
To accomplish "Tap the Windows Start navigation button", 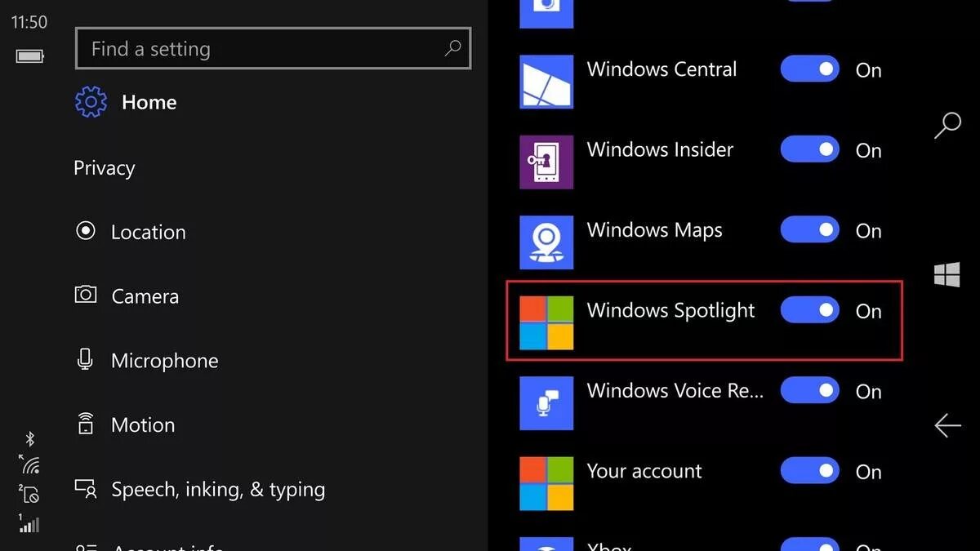I will (x=947, y=275).
